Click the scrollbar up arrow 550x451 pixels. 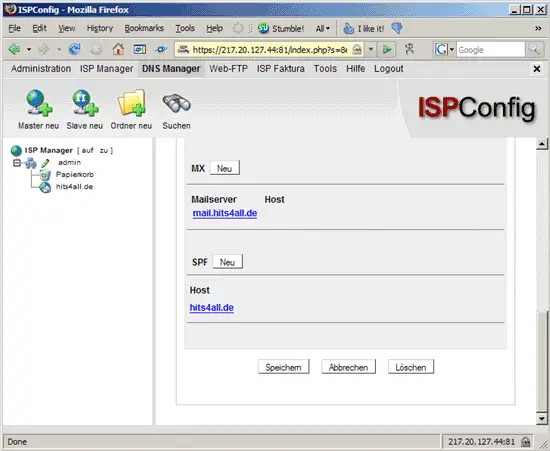[x=542, y=144]
